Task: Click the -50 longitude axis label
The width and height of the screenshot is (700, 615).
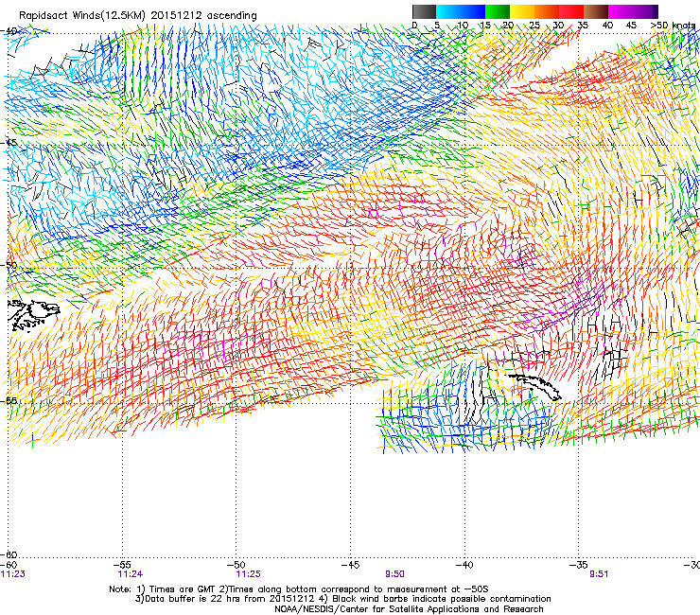Action: tap(236, 565)
